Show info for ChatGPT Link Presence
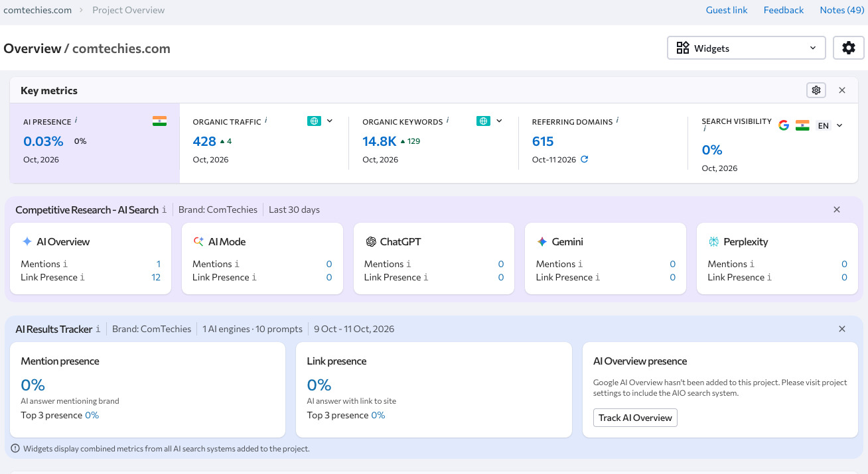The width and height of the screenshot is (868, 474). [425, 277]
